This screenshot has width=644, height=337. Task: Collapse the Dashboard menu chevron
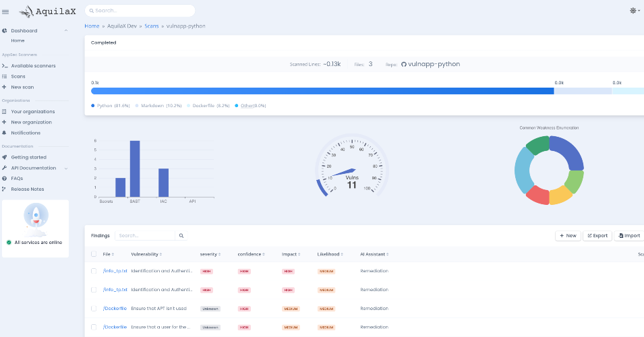tap(66, 31)
